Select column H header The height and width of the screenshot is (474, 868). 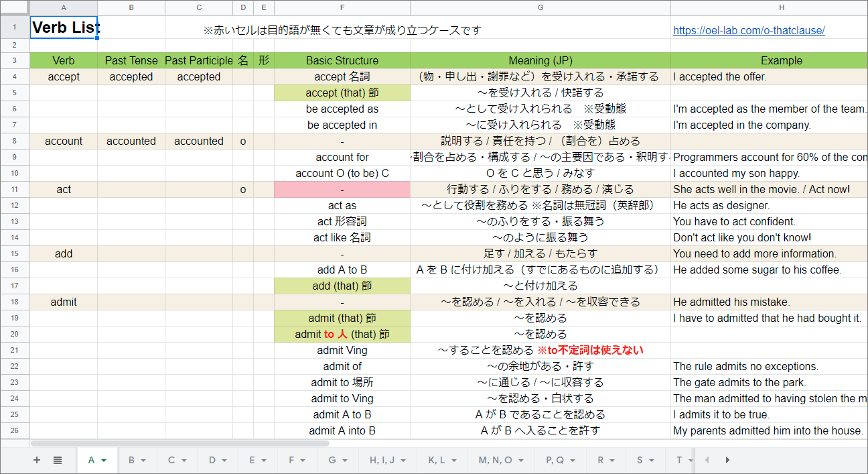(769, 7)
